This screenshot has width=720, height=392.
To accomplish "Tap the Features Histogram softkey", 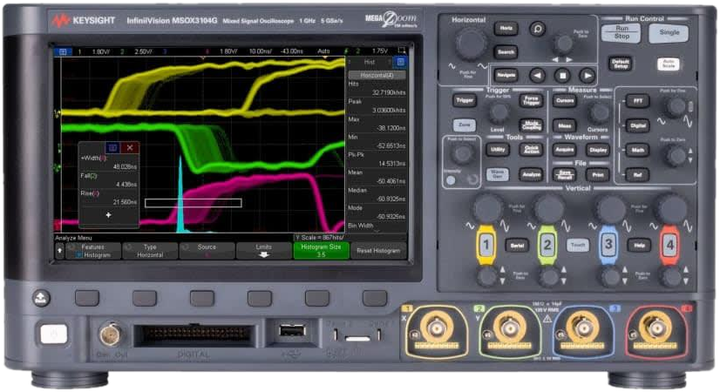I will [x=93, y=251].
